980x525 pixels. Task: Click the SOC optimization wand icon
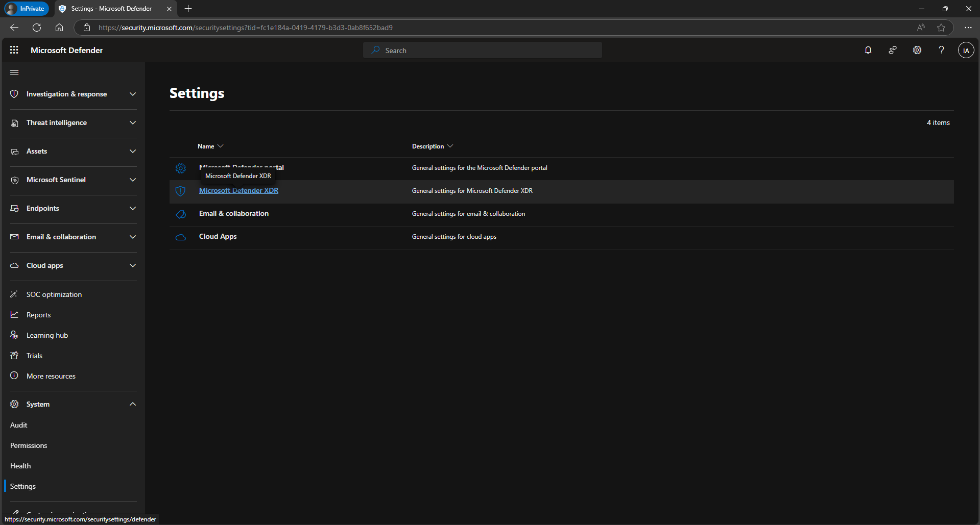pyautogui.click(x=14, y=294)
